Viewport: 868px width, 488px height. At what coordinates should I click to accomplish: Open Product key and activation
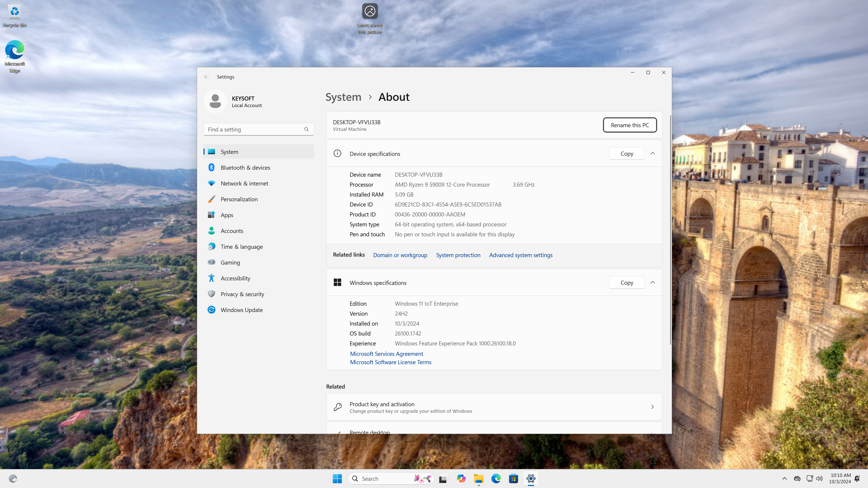(494, 407)
